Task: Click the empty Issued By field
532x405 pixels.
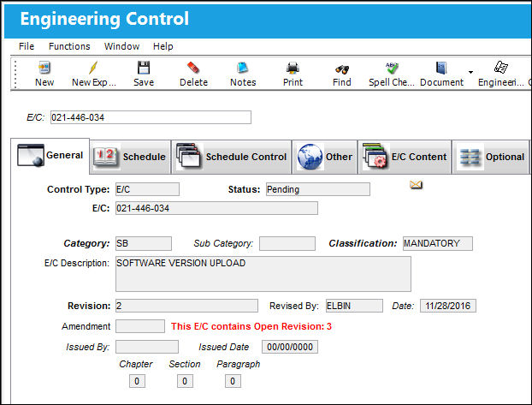Action: pos(147,347)
